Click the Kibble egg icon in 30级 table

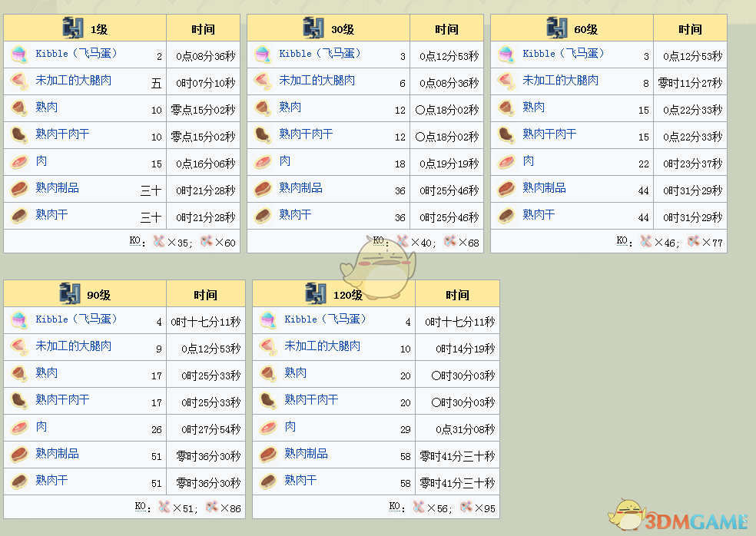point(263,54)
